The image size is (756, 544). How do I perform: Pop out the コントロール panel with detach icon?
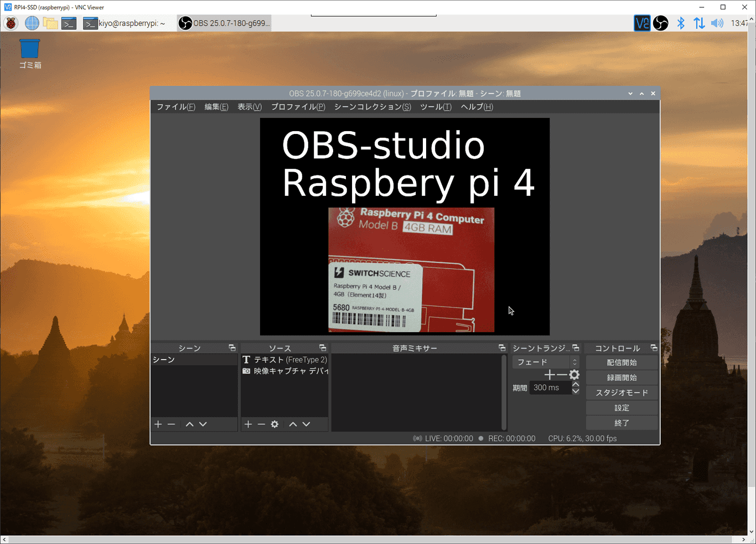pos(653,348)
